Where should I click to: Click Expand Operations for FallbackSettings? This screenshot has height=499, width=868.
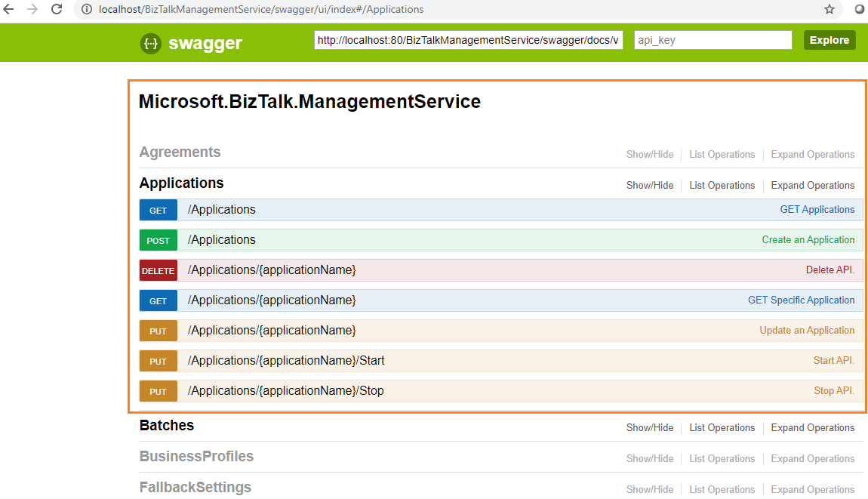click(813, 490)
